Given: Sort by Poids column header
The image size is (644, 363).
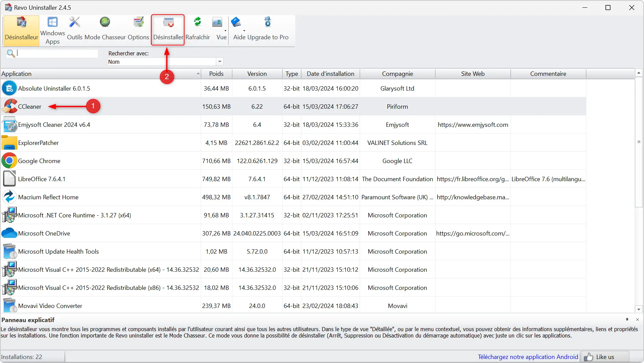Looking at the screenshot, I should pyautogui.click(x=216, y=74).
